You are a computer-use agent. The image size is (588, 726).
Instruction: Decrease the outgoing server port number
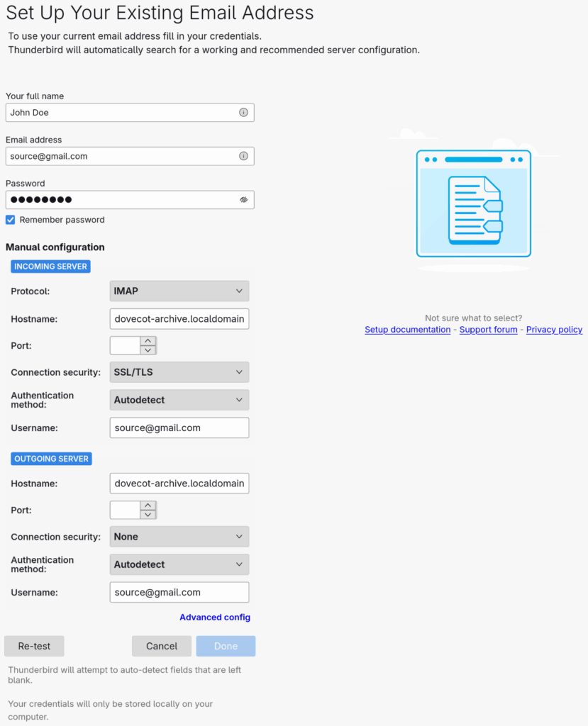click(x=148, y=514)
